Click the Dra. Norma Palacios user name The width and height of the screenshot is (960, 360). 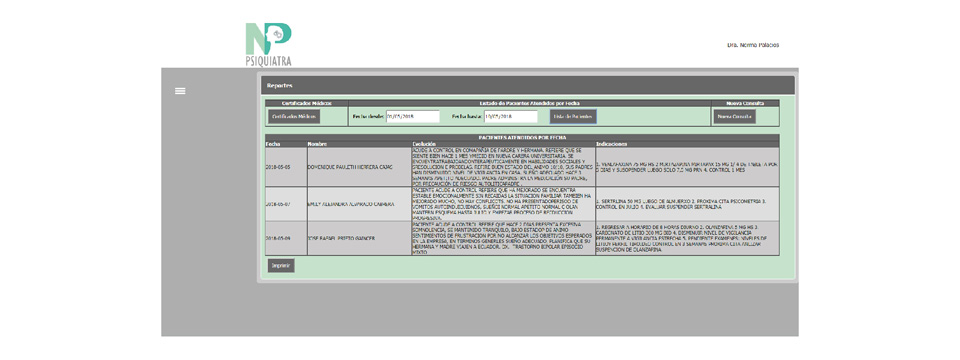click(x=753, y=45)
